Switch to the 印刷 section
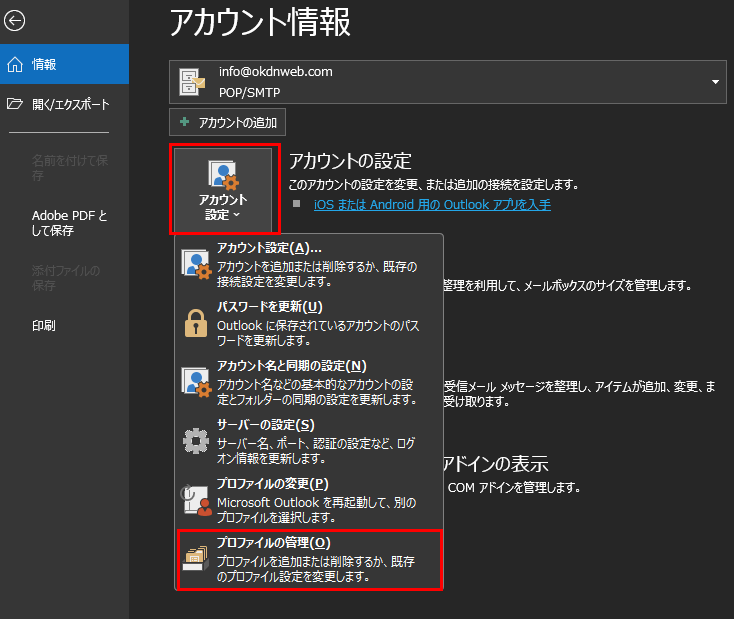Screen dimensions: 734x619 click(x=44, y=326)
